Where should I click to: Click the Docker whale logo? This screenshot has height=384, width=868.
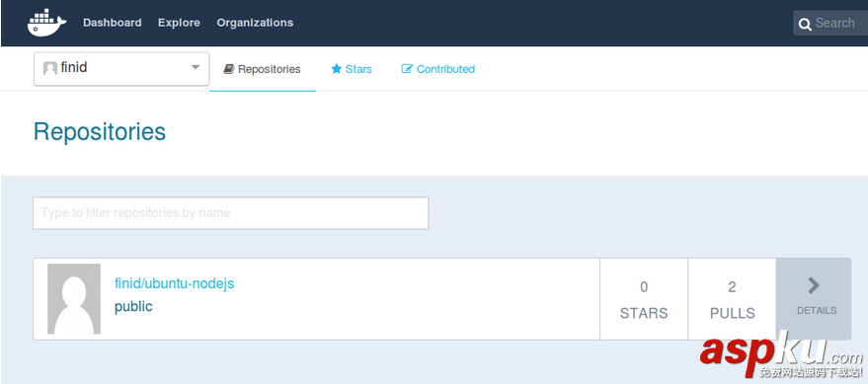click(x=46, y=23)
